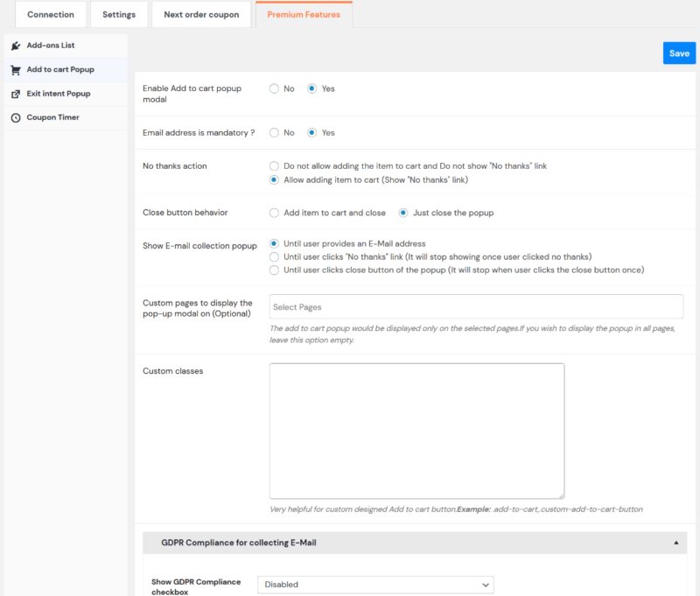Set Email address is mandatory to Yes

pyautogui.click(x=312, y=133)
